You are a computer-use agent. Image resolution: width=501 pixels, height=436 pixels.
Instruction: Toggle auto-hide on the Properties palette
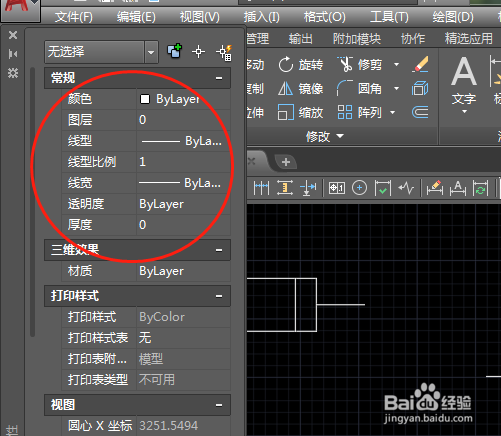[13, 54]
